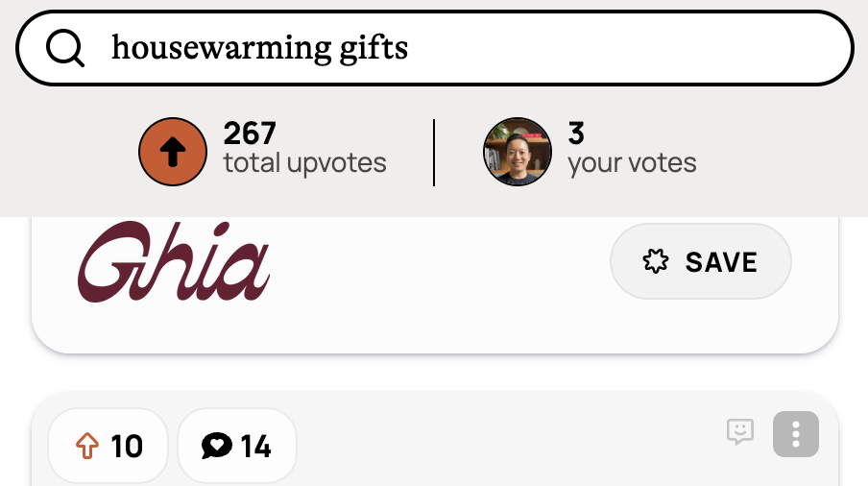Click the comment count number 14

click(x=255, y=446)
